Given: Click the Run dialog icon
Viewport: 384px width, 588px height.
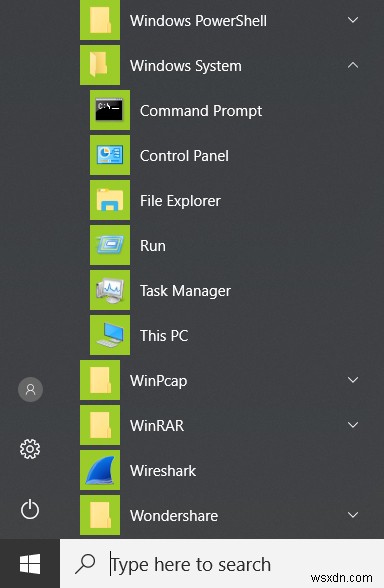Looking at the screenshot, I should (110, 245).
